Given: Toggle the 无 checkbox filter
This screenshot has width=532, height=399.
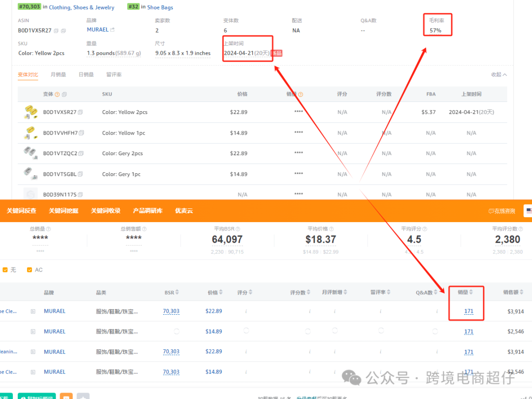Looking at the screenshot, I should pos(5,270).
